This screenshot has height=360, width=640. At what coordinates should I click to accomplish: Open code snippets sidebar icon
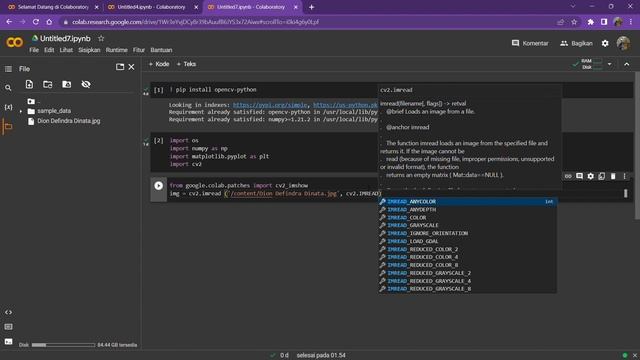pyautogui.click(x=8, y=312)
